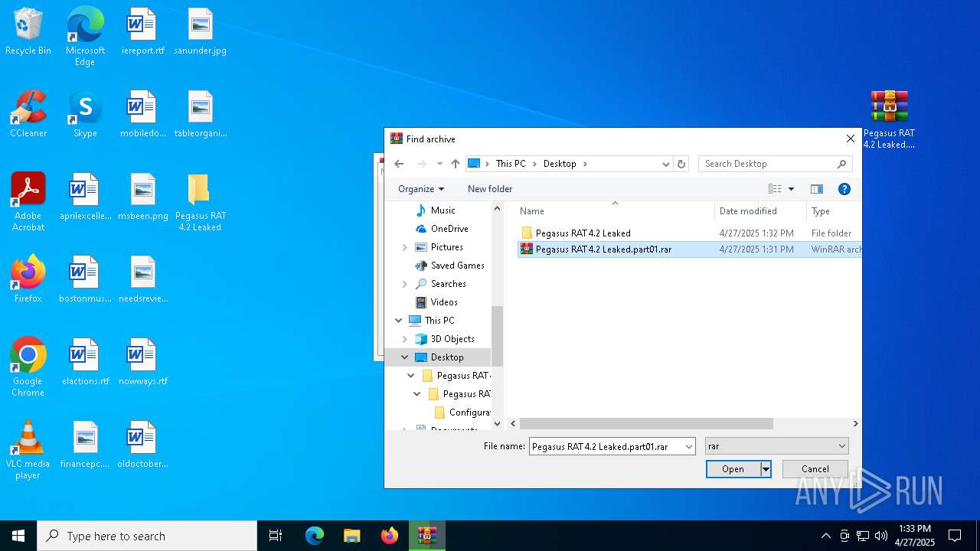Open Recycle Bin desktop icon
Image resolution: width=980 pixels, height=551 pixels.
tap(28, 32)
